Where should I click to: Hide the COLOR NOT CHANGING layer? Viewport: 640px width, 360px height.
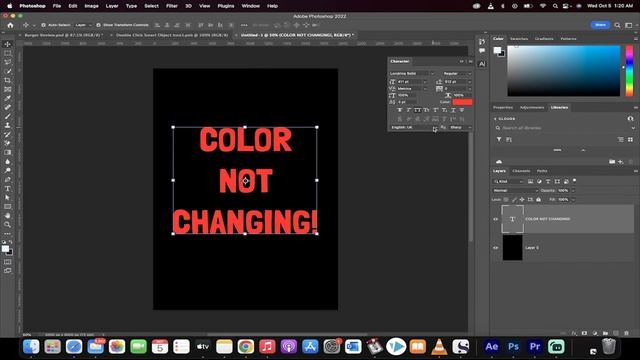[x=496, y=219]
